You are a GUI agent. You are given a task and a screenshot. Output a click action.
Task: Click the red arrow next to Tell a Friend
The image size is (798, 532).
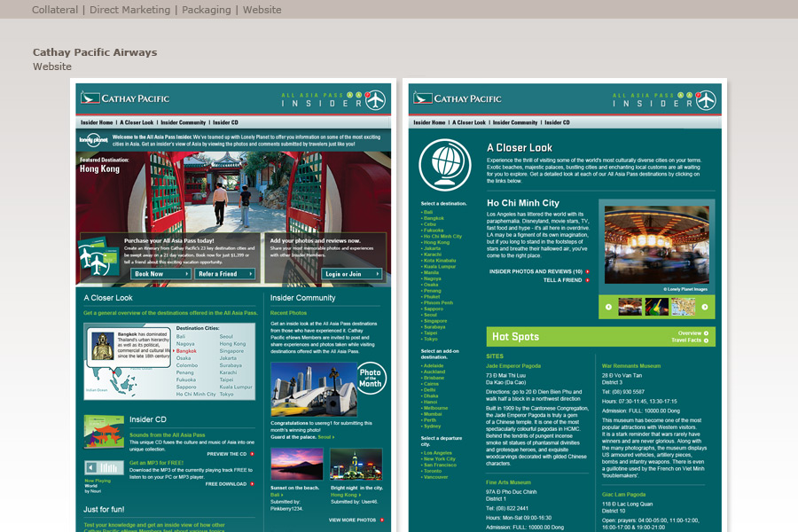pos(587,280)
